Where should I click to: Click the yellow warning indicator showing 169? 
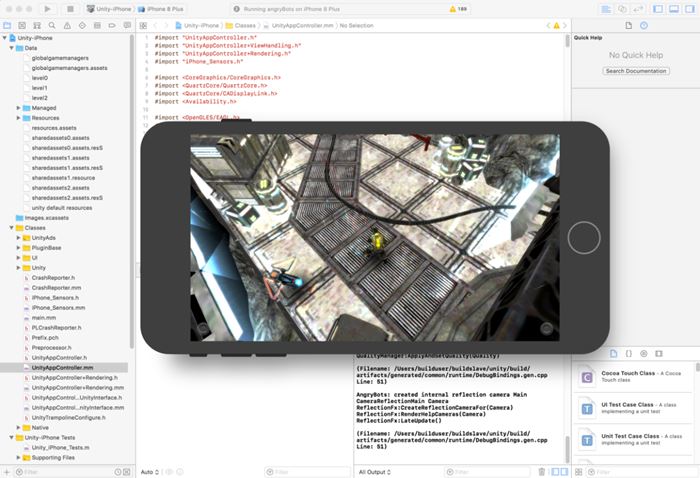[458, 8]
